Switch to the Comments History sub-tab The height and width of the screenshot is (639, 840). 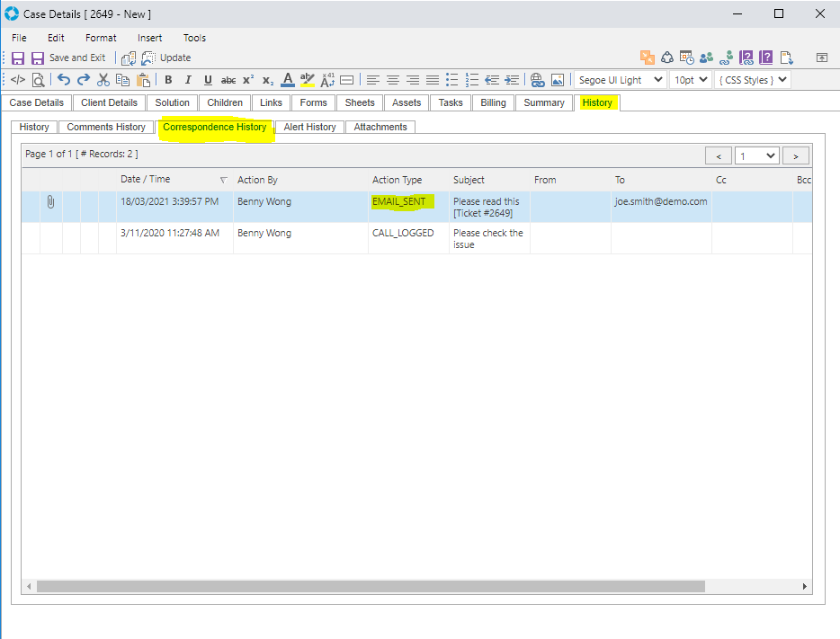pyautogui.click(x=106, y=127)
